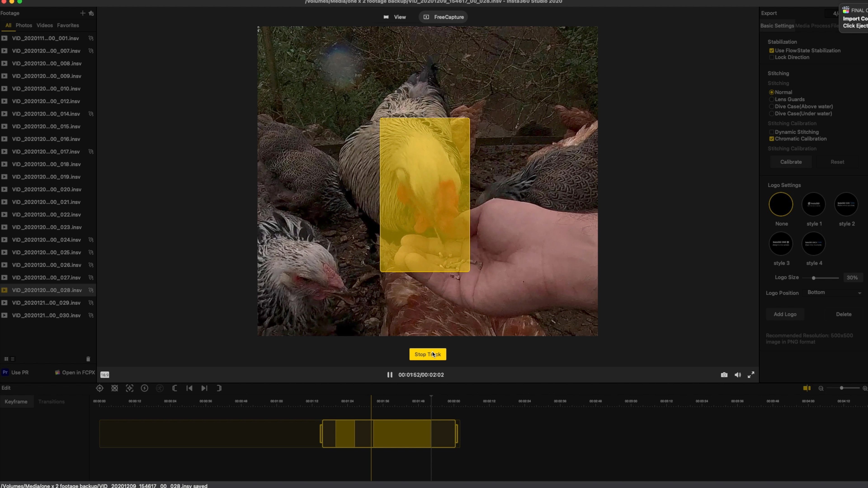Click Delete logo button
Viewport: 868px width, 488px height.
click(x=843, y=314)
